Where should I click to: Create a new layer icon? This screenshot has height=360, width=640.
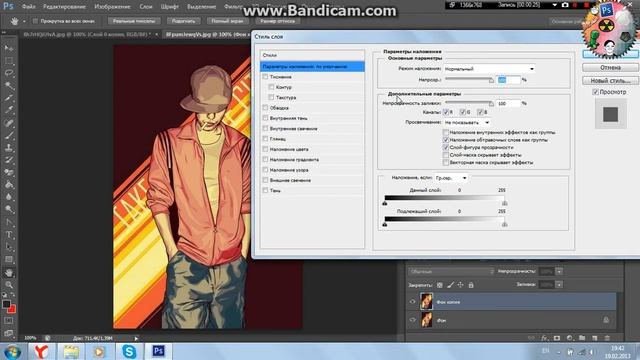(595, 338)
